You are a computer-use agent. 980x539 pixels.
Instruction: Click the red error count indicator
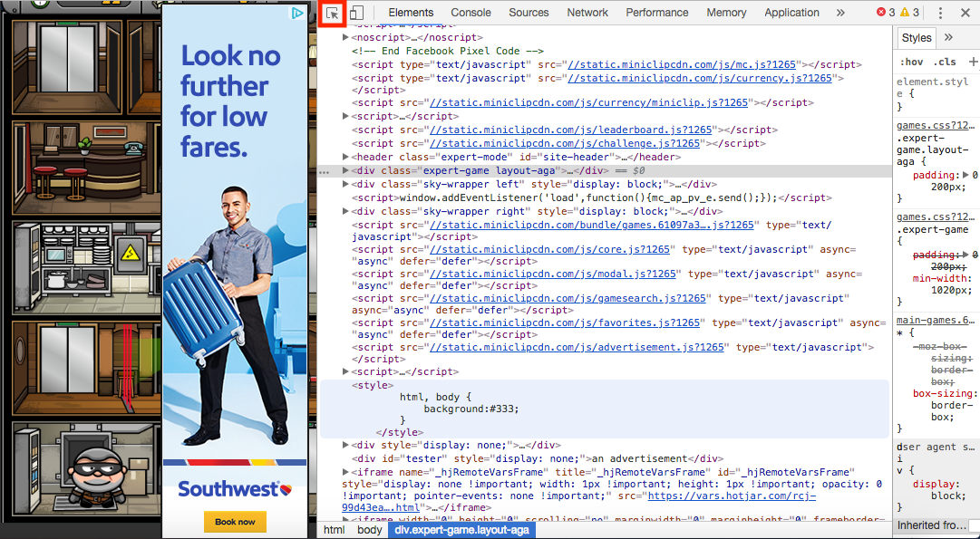click(886, 13)
